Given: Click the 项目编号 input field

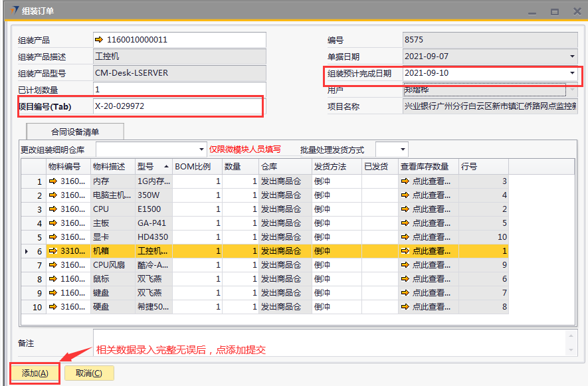Looking at the screenshot, I should 177,106.
